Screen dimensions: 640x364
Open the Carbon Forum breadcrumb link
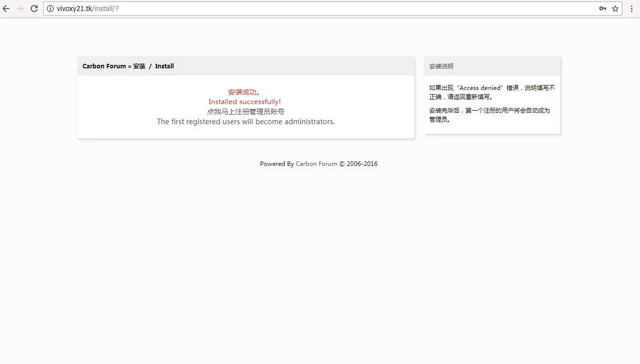point(104,66)
